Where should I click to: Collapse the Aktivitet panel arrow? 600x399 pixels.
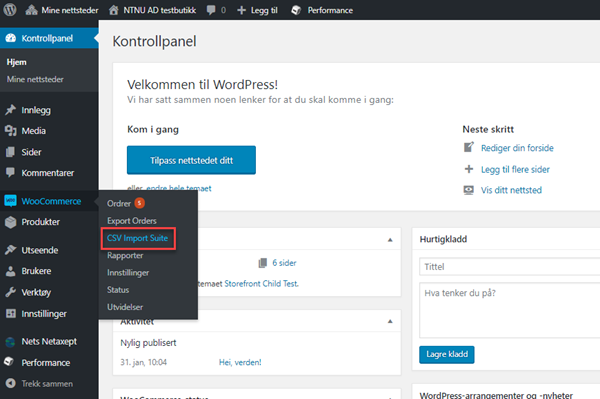(x=390, y=321)
